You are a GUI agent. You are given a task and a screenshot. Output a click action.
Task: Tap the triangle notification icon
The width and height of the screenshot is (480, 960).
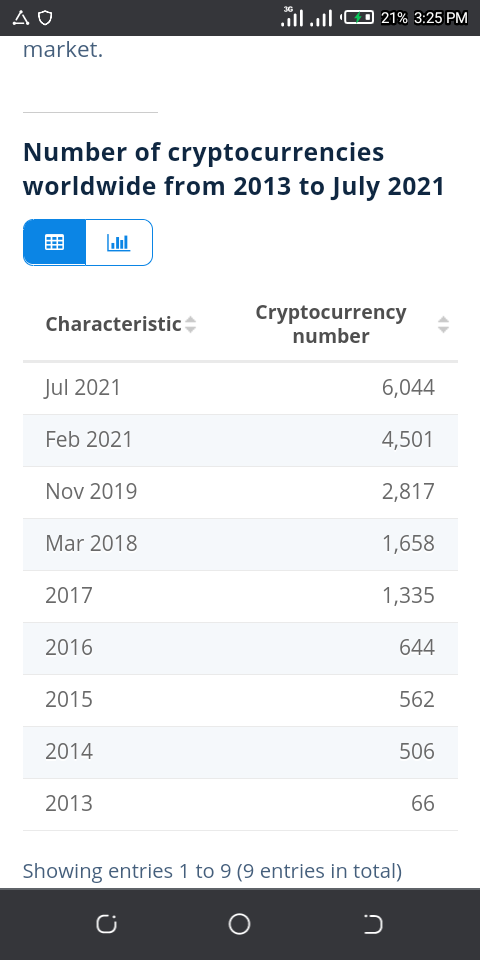(21, 18)
